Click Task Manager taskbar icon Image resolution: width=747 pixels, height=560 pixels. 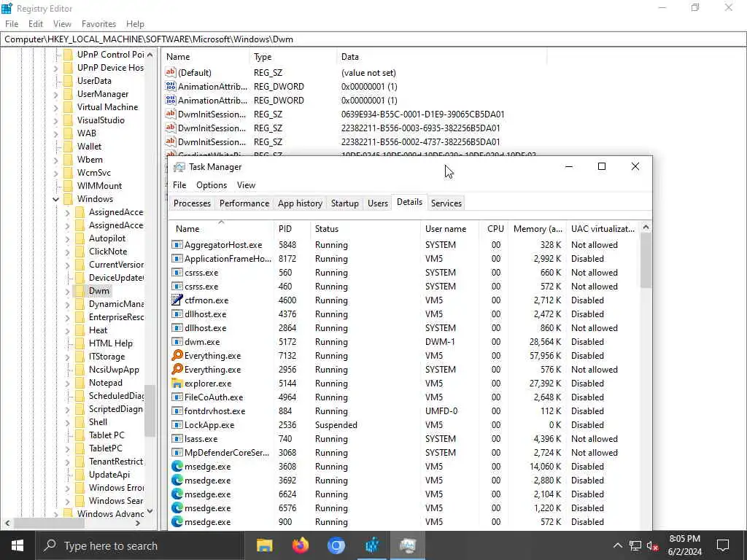[x=408, y=545]
